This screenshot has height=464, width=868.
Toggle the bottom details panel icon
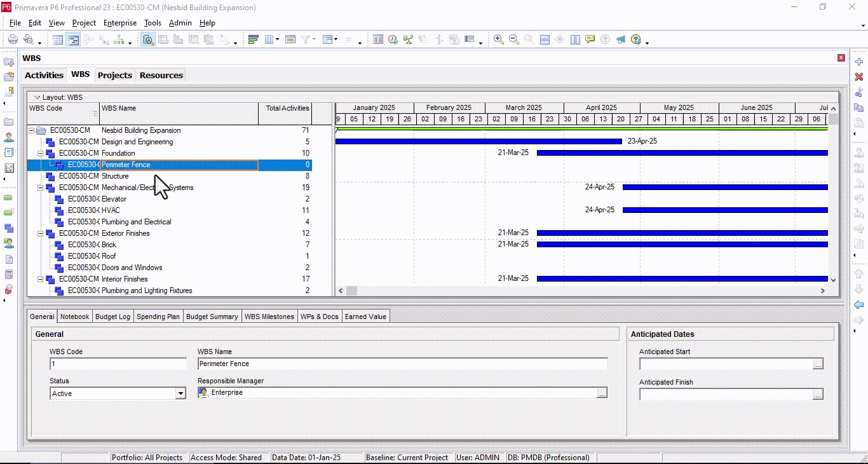[x=148, y=39]
